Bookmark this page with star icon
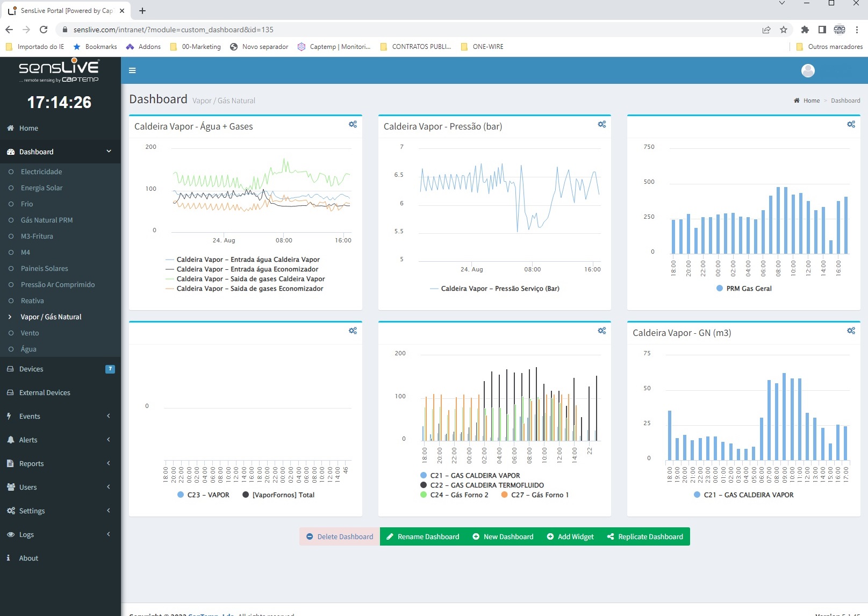The height and width of the screenshot is (616, 868). click(784, 30)
